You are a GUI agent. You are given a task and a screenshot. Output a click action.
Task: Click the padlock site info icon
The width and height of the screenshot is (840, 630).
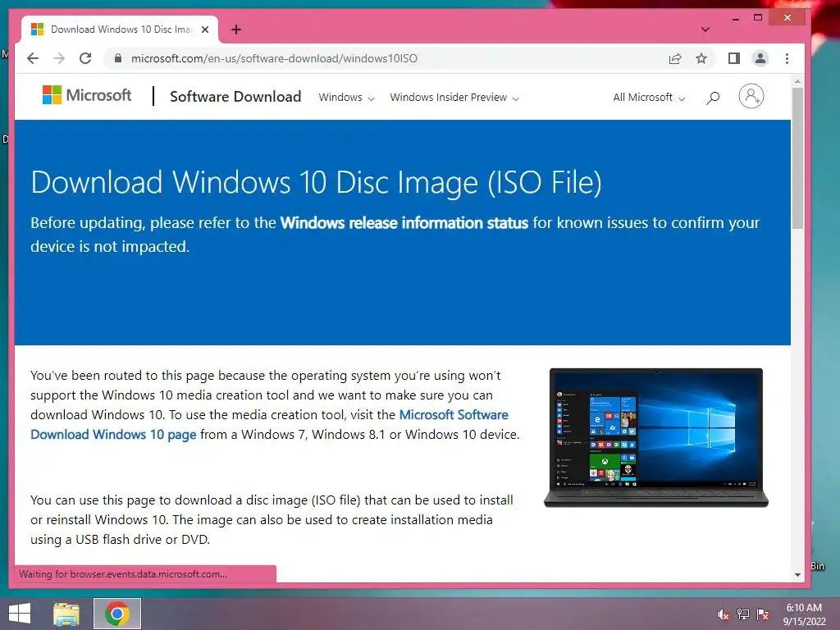[118, 58]
